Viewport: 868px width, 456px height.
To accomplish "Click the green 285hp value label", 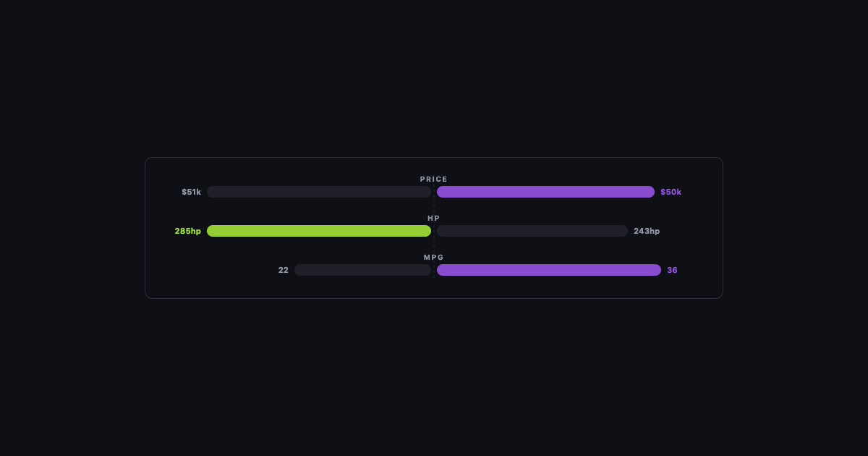I will (187, 231).
